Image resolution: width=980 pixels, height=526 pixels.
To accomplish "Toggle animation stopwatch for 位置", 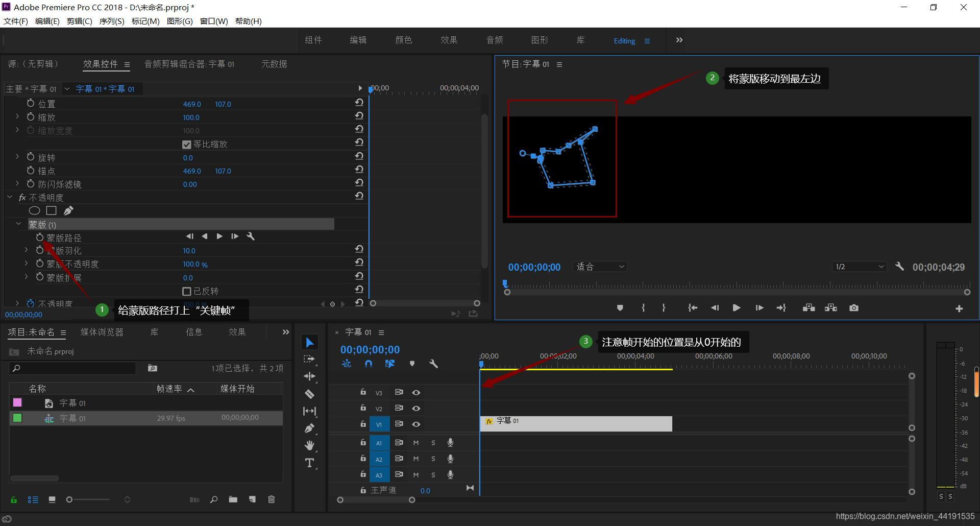I will 31,104.
